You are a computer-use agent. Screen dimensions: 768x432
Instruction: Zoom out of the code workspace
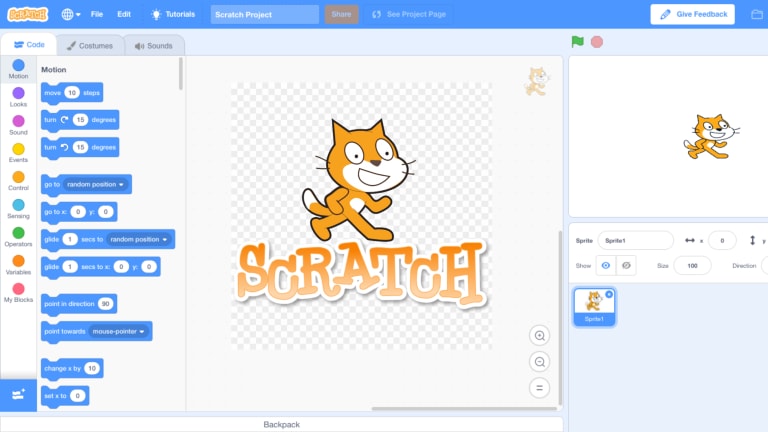(539, 362)
